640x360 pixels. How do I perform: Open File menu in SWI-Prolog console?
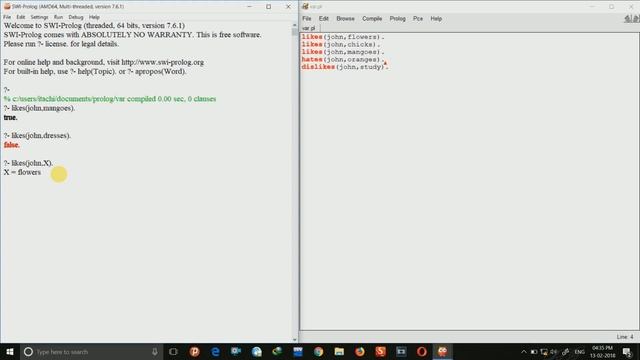(7, 17)
